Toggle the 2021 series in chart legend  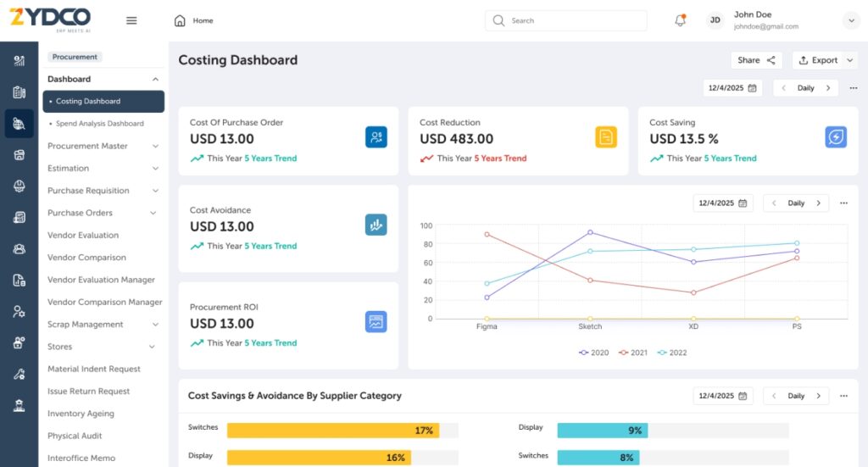point(633,353)
